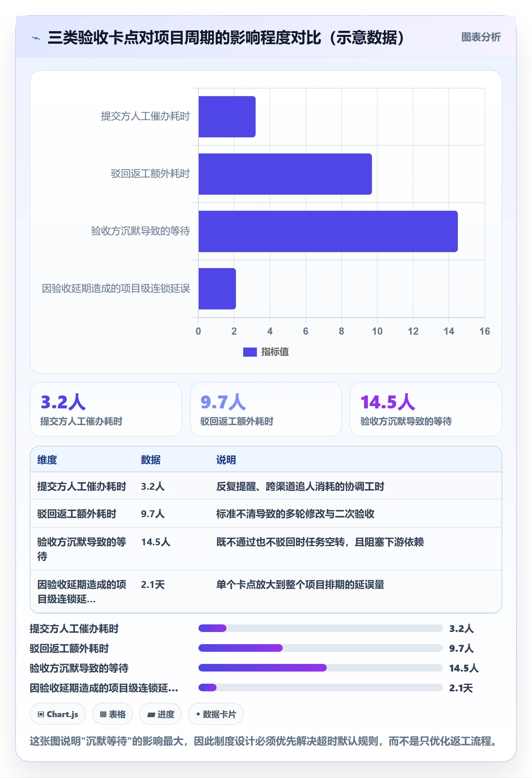The height and width of the screenshot is (778, 532).
Task: Click the chart axis label 提交方人工催办耗时
Action: tap(145, 116)
